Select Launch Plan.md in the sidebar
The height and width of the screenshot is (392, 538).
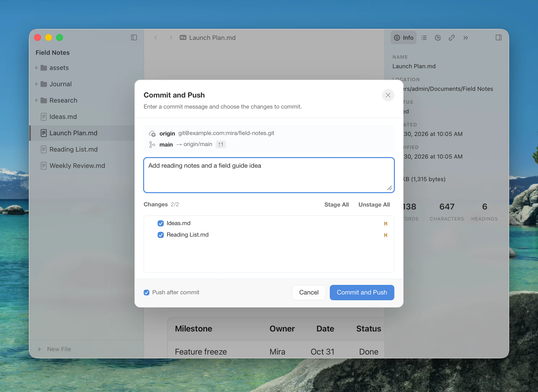pos(82,133)
